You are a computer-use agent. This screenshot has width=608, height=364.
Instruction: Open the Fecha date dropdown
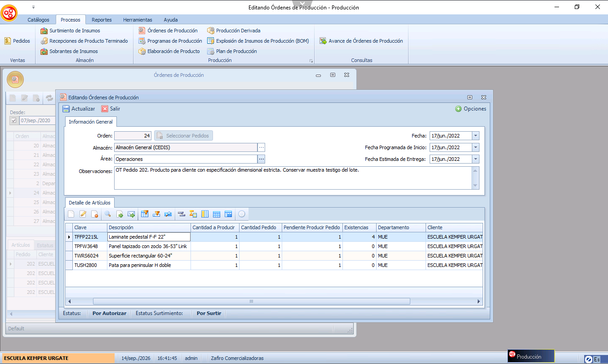pyautogui.click(x=476, y=136)
